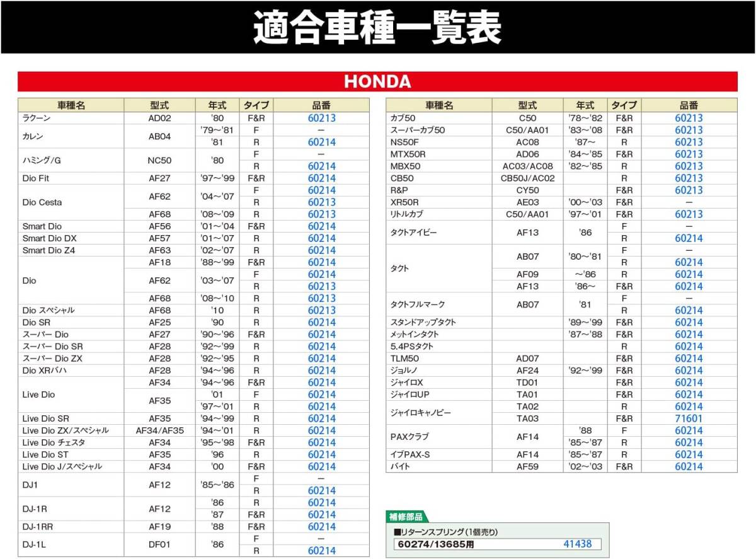Select the 'Live Dio ST' model name
Screen dimensions: 756x559
[x=45, y=454]
